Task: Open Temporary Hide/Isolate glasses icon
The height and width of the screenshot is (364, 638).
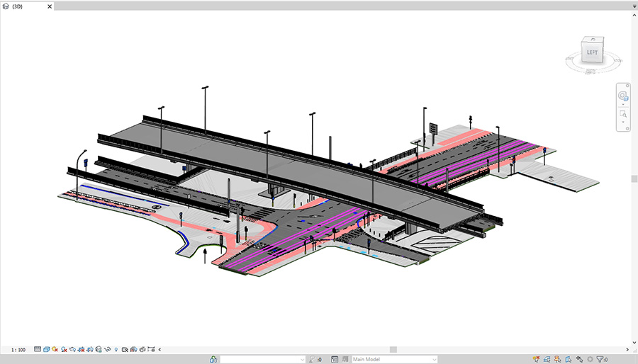Action: click(x=108, y=349)
